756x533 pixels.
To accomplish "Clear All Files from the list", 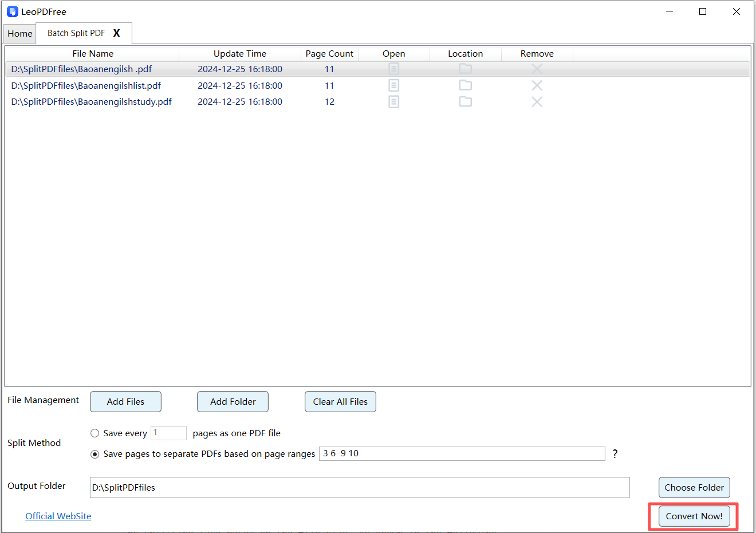I will click(340, 402).
